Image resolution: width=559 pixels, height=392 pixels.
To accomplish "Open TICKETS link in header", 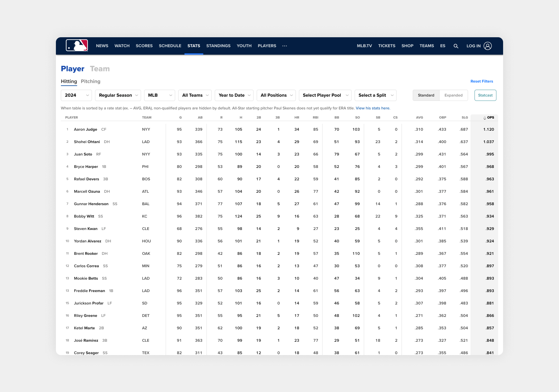I will pos(387,46).
